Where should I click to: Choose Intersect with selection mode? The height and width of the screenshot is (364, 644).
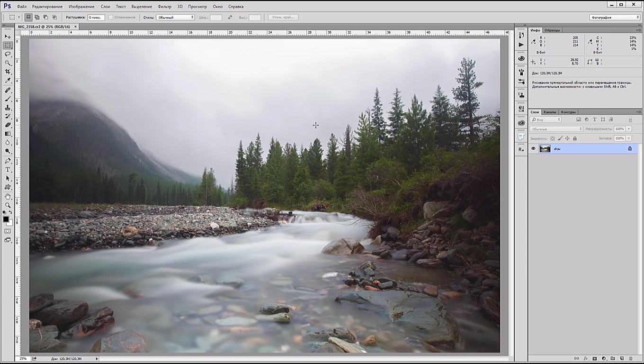(x=54, y=17)
